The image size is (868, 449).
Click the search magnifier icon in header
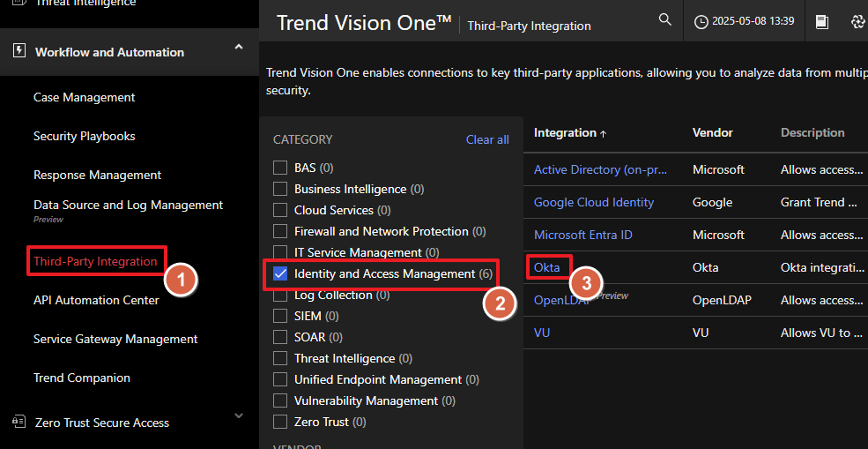pyautogui.click(x=665, y=20)
